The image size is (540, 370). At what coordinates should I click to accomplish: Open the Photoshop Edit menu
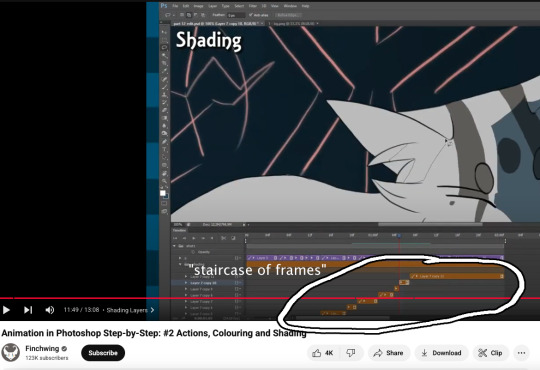186,6
